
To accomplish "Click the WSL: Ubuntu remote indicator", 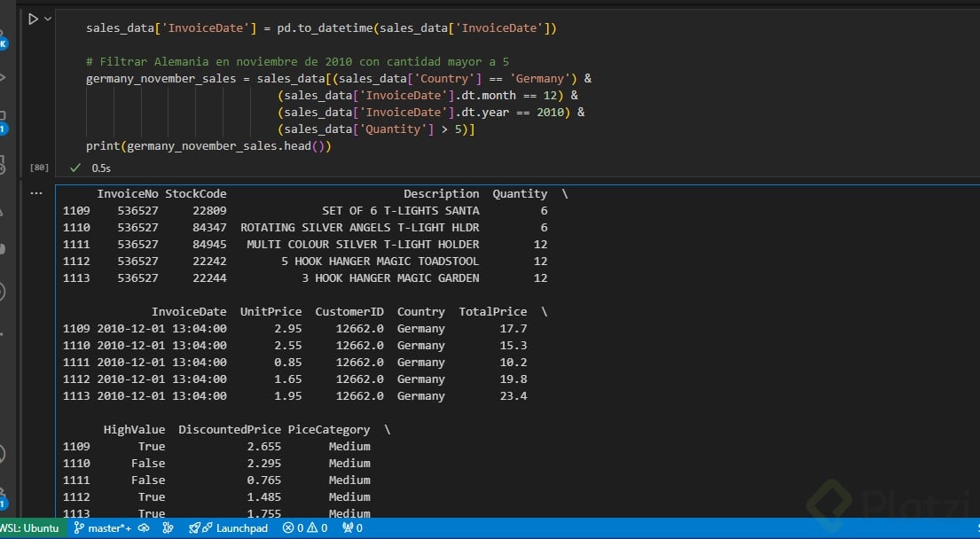I will pyautogui.click(x=29, y=528).
